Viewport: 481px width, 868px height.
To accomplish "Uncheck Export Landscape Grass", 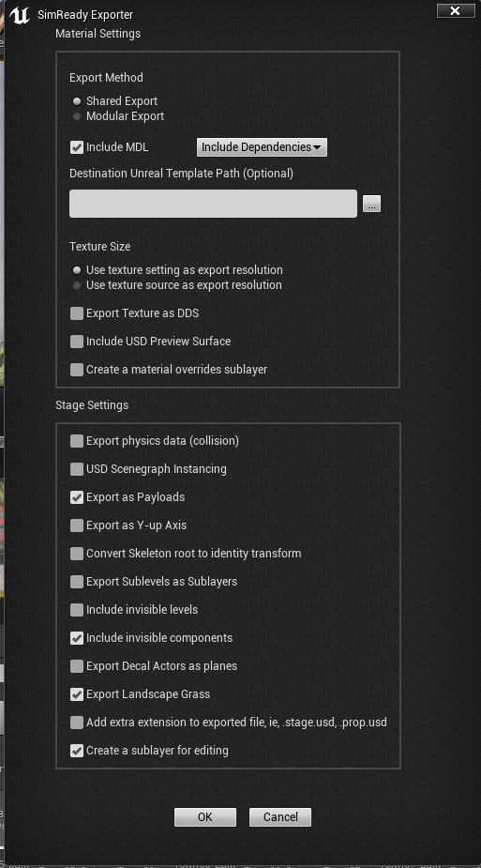I will click(x=77, y=694).
